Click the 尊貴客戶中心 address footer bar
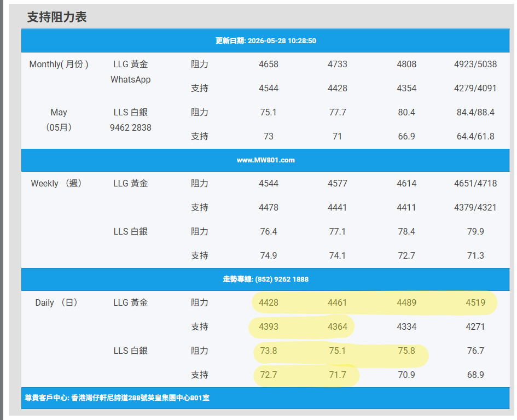Image resolution: width=517 pixels, height=420 pixels. (x=265, y=398)
